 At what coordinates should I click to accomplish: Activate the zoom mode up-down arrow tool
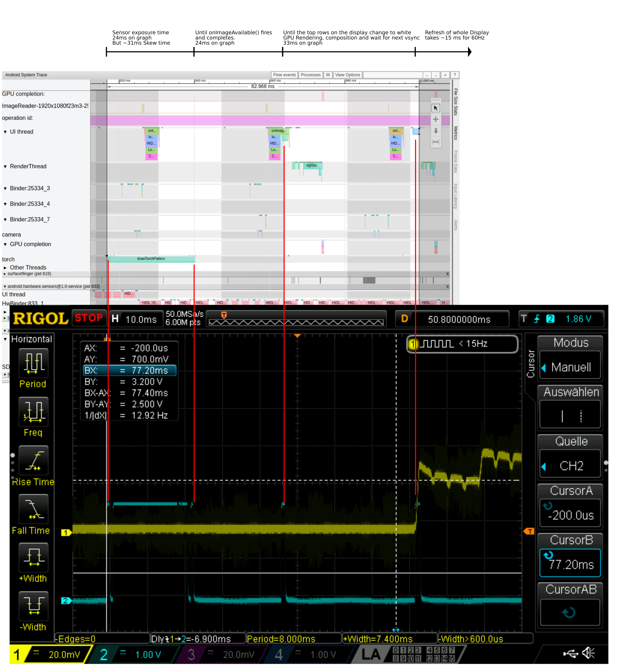click(436, 131)
